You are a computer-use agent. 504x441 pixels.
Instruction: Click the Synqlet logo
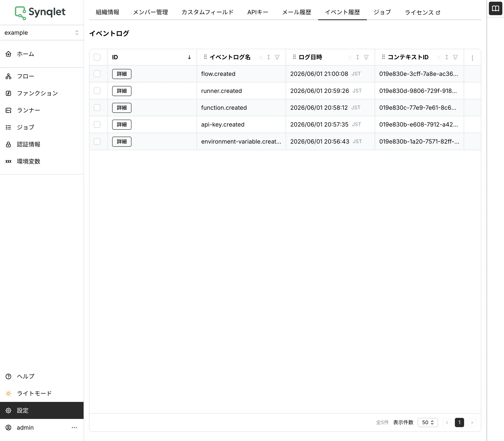coord(40,13)
